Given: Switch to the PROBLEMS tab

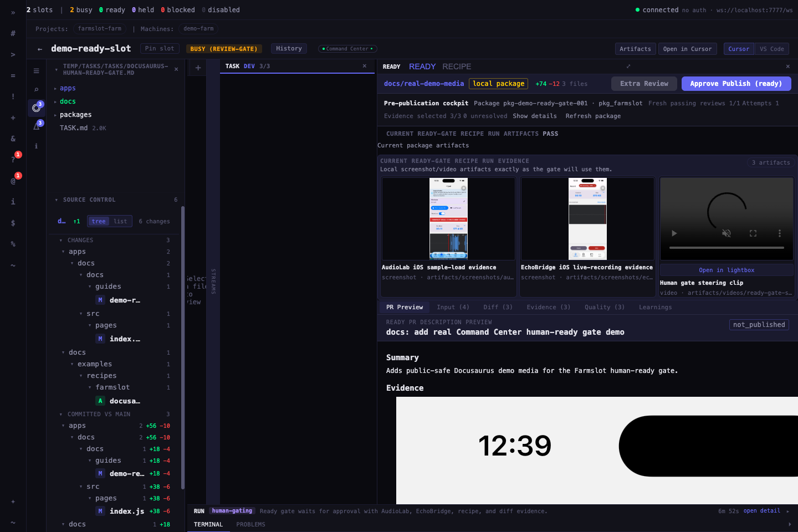Looking at the screenshot, I should (x=250, y=524).
